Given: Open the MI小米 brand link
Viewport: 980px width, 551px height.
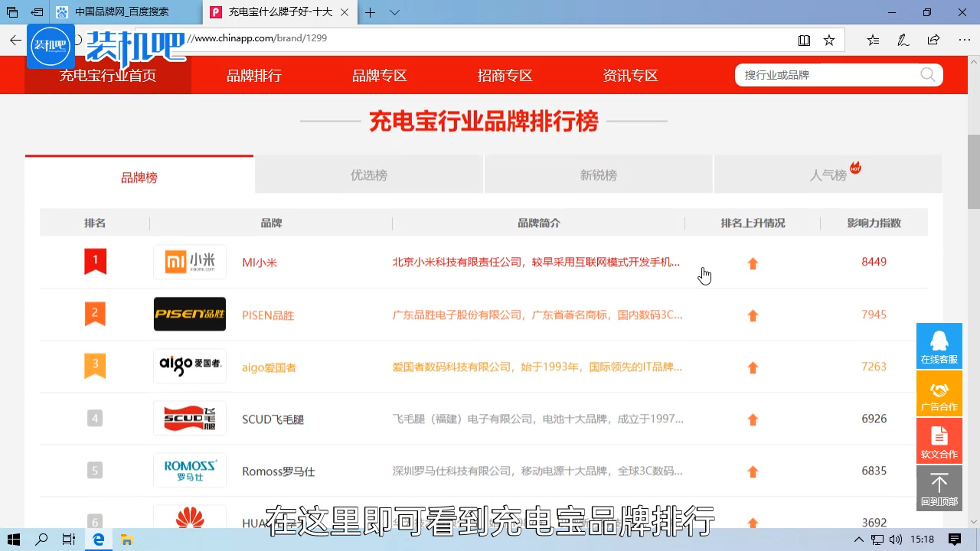Looking at the screenshot, I should tap(260, 262).
